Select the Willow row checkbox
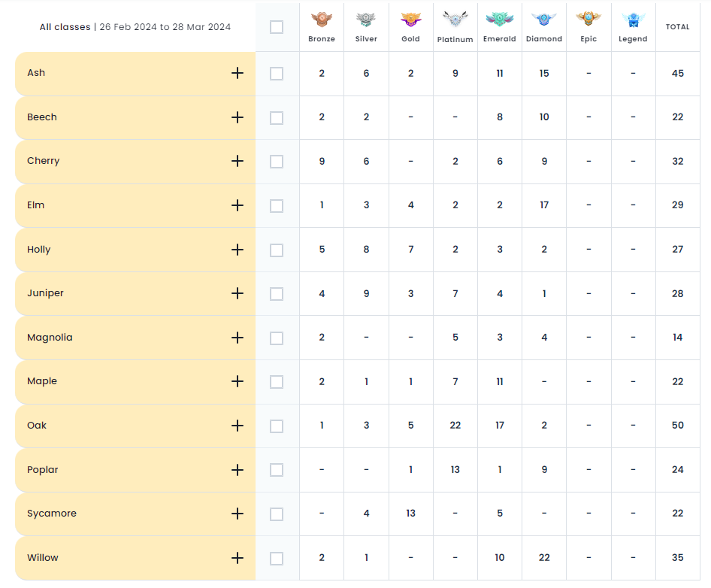Viewport: 711px width, 588px height. click(277, 558)
